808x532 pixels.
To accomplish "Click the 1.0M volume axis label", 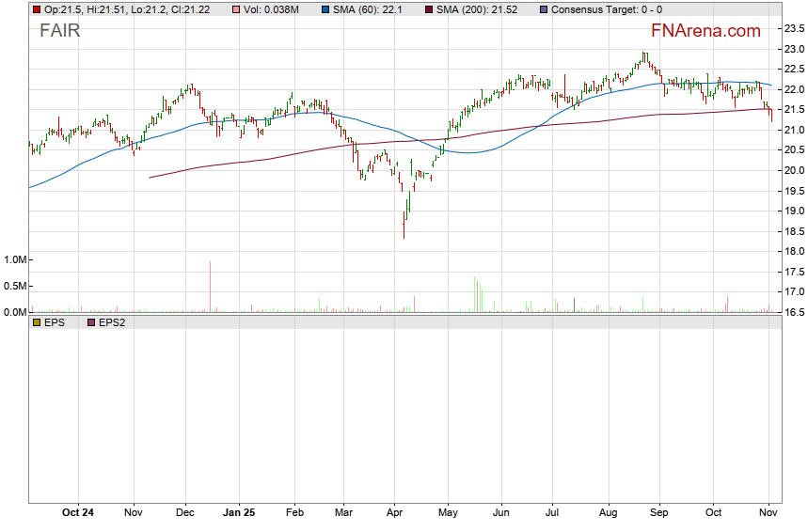I will tap(15, 259).
